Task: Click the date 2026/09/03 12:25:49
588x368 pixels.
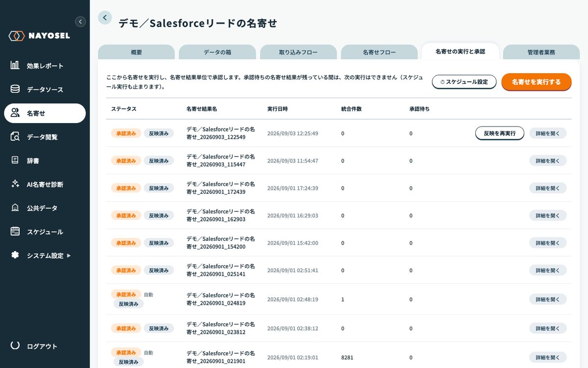Action: [x=293, y=133]
